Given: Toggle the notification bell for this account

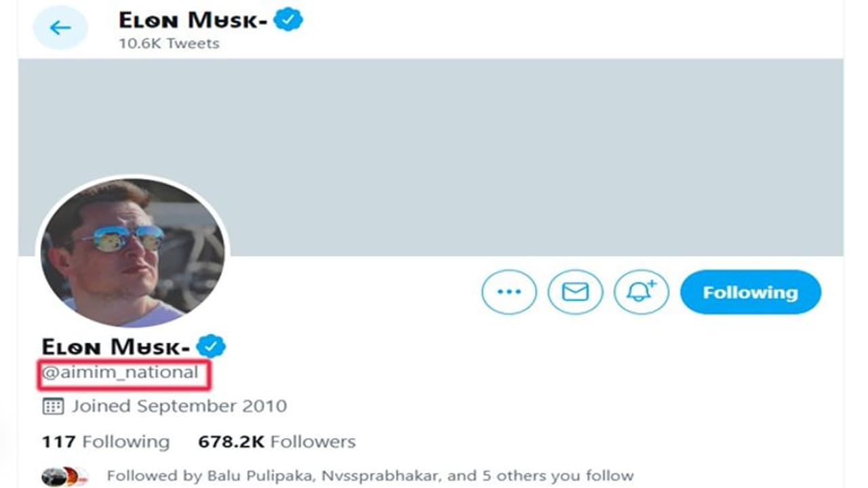Looking at the screenshot, I should (x=641, y=292).
